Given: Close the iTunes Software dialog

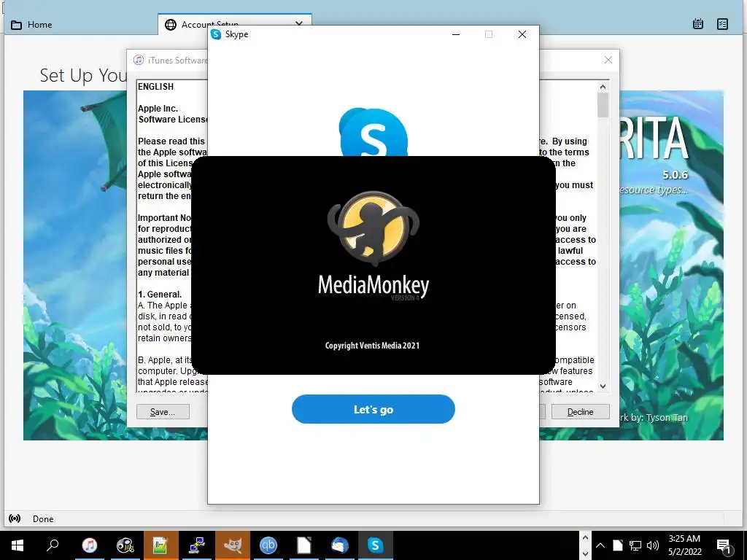Looking at the screenshot, I should [x=608, y=60].
